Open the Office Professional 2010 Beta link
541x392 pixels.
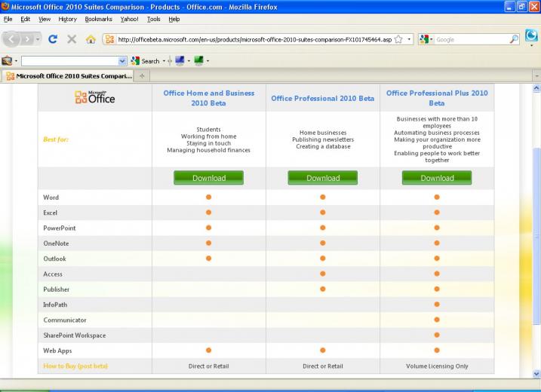(323, 98)
